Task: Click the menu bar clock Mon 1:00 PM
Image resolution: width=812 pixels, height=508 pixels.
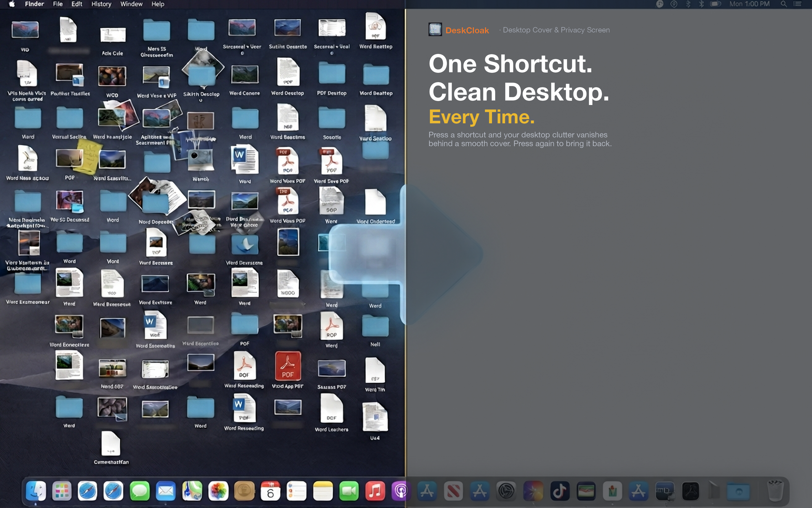Action: [x=749, y=4]
